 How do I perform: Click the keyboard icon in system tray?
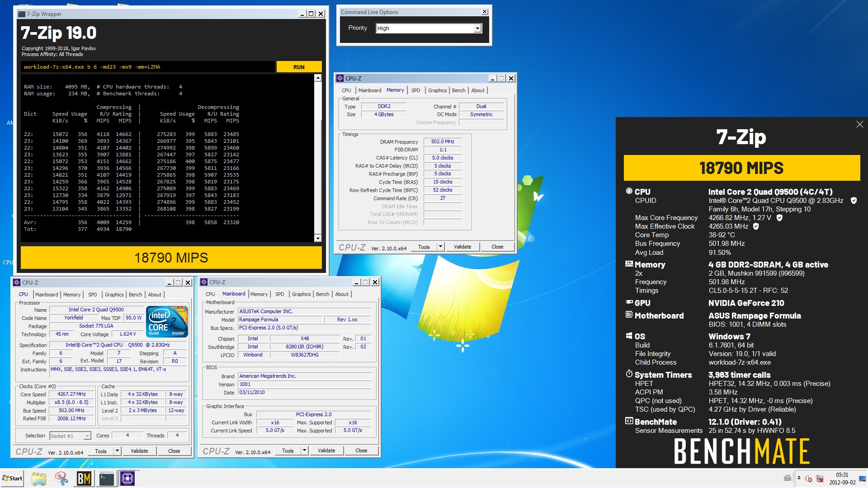point(787,479)
